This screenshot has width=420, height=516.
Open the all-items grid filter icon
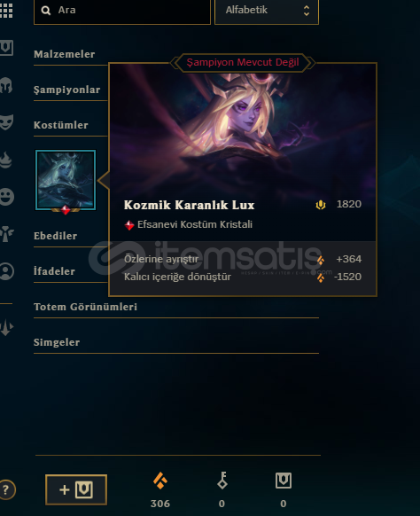tap(6, 11)
